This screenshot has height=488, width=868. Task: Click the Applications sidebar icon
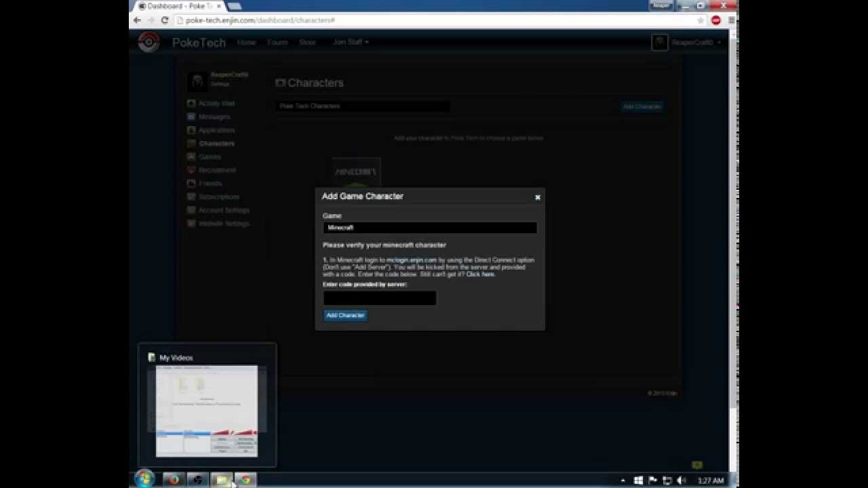coord(191,130)
